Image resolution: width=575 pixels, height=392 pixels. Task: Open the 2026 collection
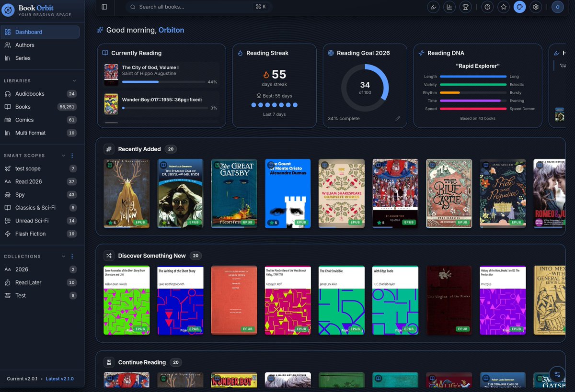pos(40,269)
